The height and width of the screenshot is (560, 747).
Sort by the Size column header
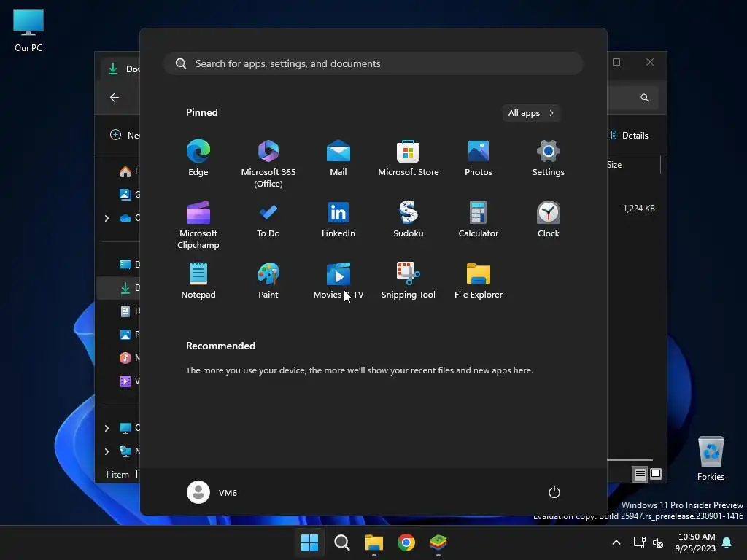point(614,165)
